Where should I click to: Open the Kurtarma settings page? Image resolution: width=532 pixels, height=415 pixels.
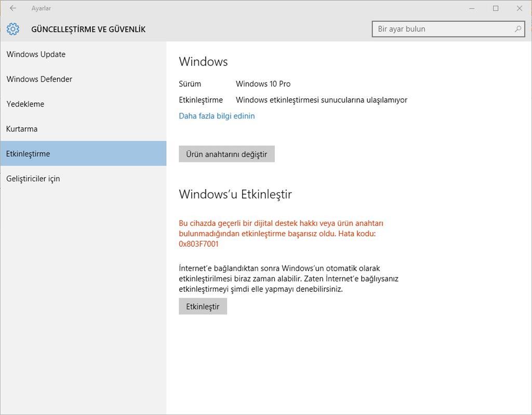click(21, 129)
